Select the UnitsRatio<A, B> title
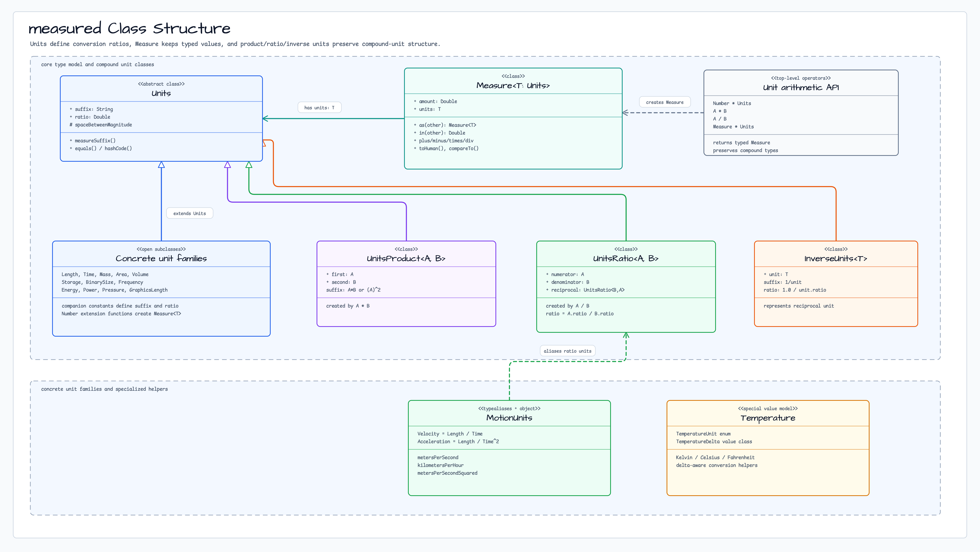The image size is (980, 552). point(626,259)
